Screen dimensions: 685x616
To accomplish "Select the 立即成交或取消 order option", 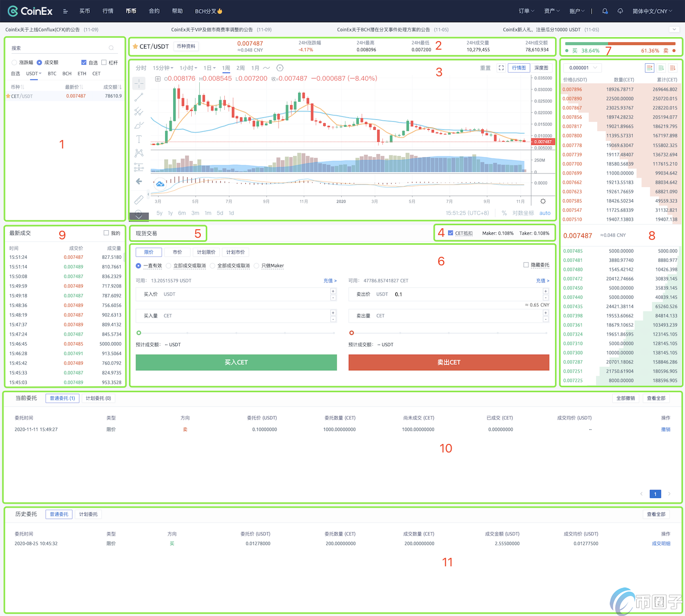I will pos(169,266).
